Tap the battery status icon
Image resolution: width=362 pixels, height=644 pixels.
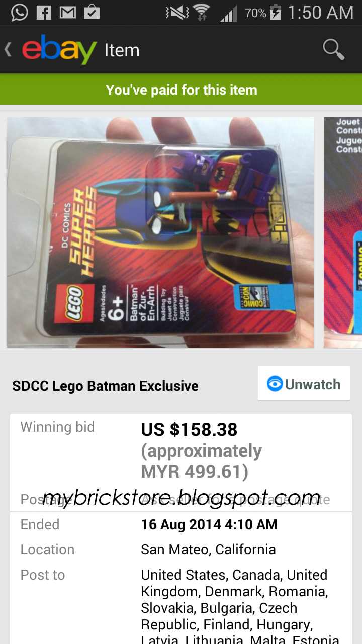[x=275, y=12]
